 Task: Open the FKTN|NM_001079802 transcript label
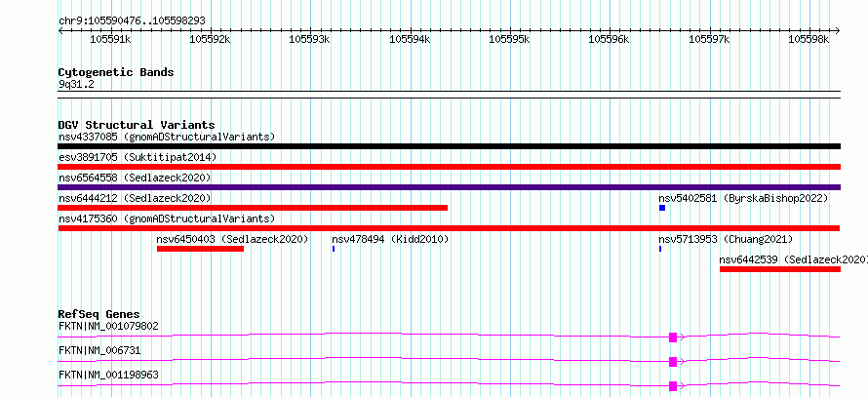click(108, 326)
